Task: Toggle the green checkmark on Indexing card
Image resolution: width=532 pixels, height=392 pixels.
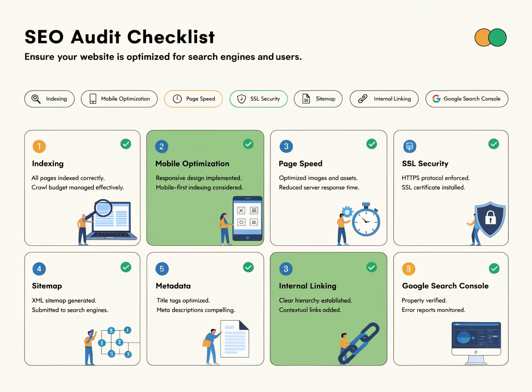Action: pyautogui.click(x=126, y=143)
